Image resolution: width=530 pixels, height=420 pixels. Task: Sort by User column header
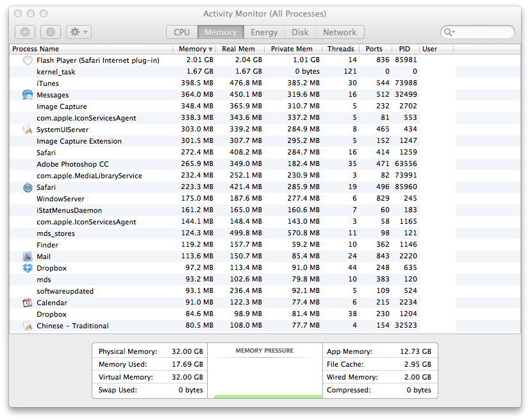click(436, 49)
